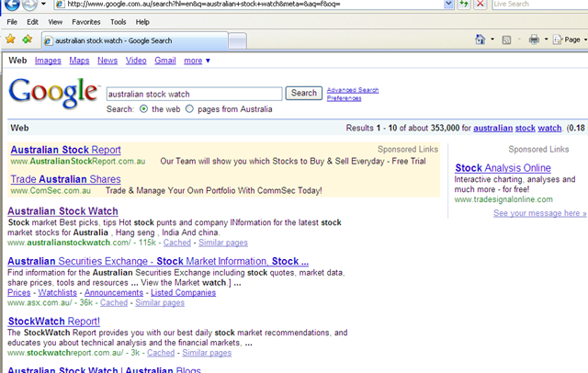Image resolution: width=588 pixels, height=373 pixels.
Task: Click 'australian' link in the results bar
Action: click(x=492, y=129)
